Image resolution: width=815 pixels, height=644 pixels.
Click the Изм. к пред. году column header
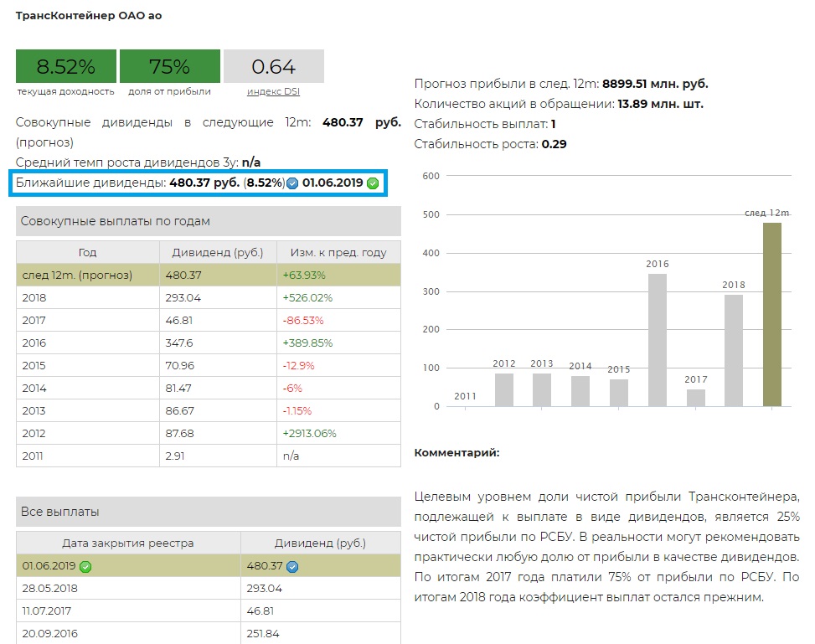coord(338,252)
